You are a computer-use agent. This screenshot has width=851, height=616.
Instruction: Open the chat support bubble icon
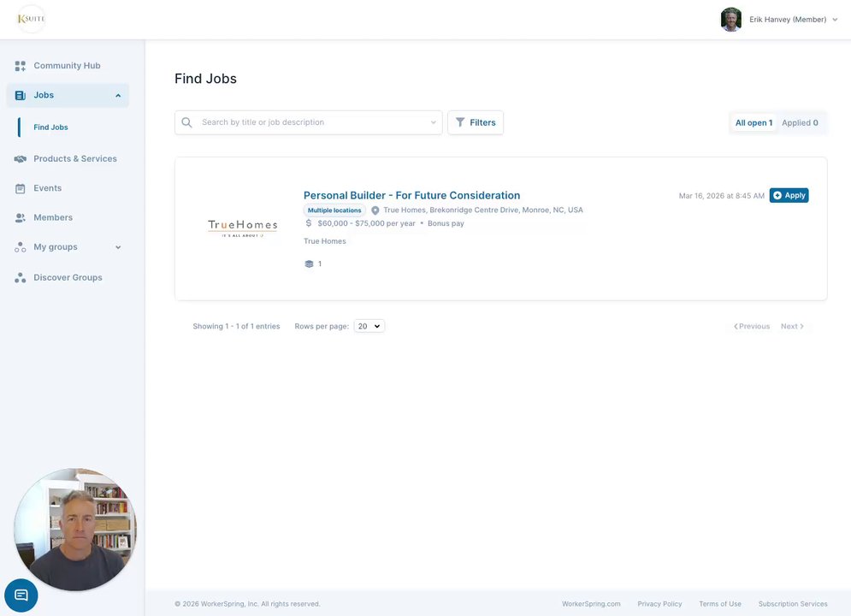21,595
